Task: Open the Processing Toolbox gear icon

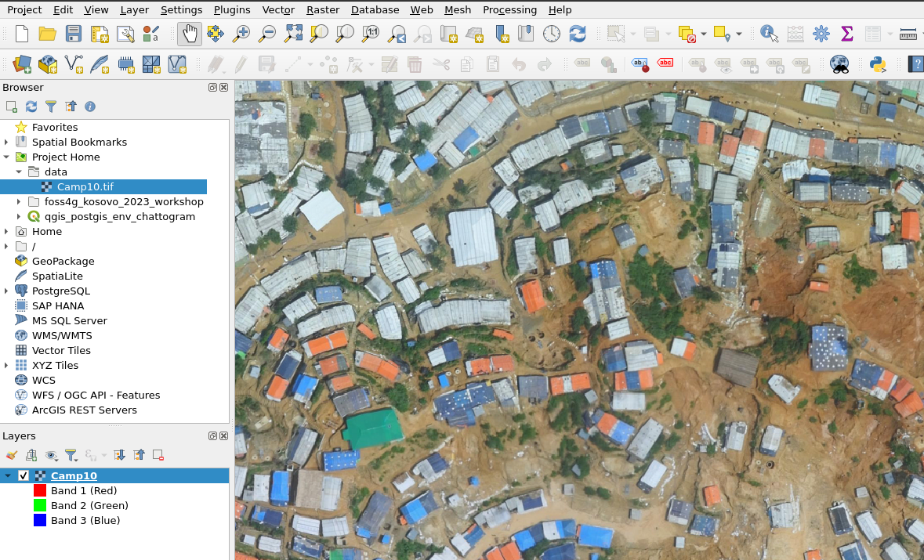Action: pyautogui.click(x=821, y=34)
